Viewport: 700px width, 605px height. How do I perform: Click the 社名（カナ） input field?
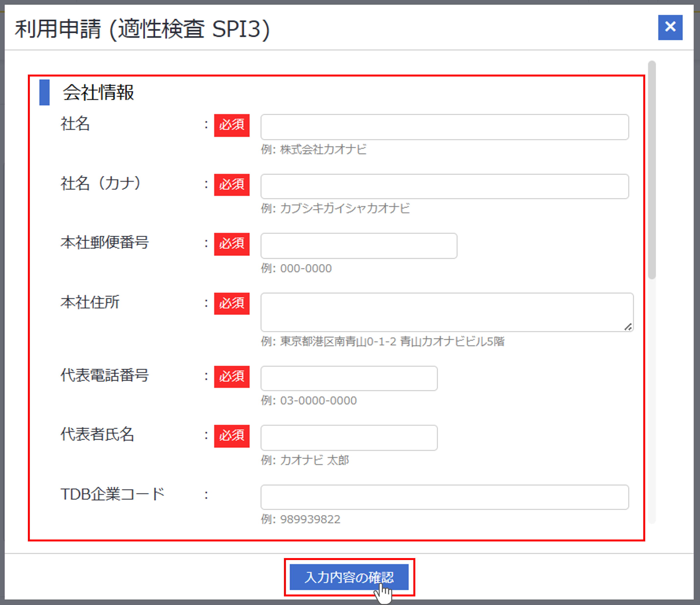444,186
